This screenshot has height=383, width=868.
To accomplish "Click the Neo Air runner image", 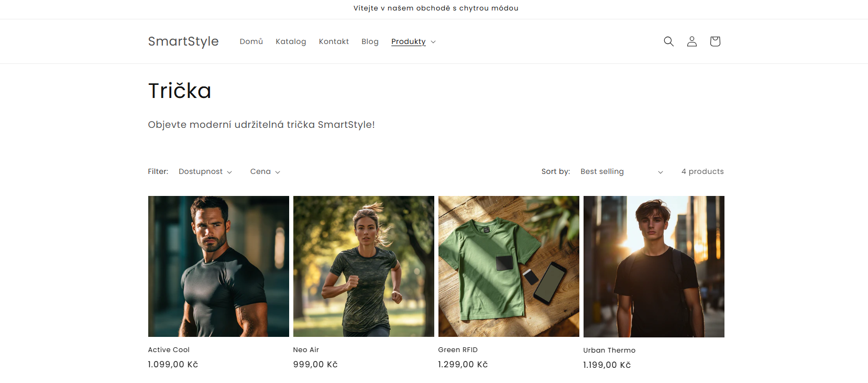I will click(x=364, y=266).
